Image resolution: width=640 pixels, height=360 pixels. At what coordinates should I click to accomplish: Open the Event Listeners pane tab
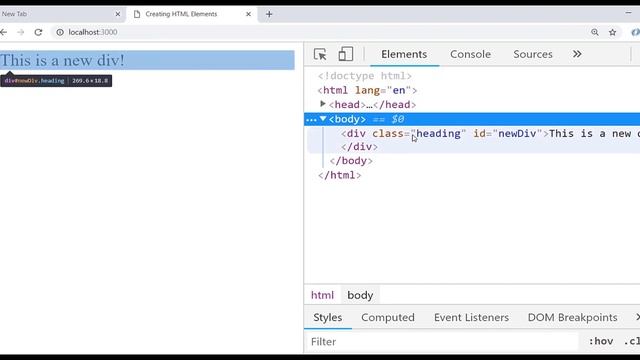pyautogui.click(x=471, y=318)
